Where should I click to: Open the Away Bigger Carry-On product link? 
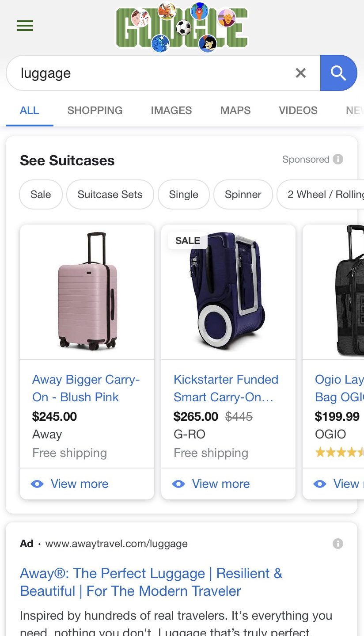(86, 388)
